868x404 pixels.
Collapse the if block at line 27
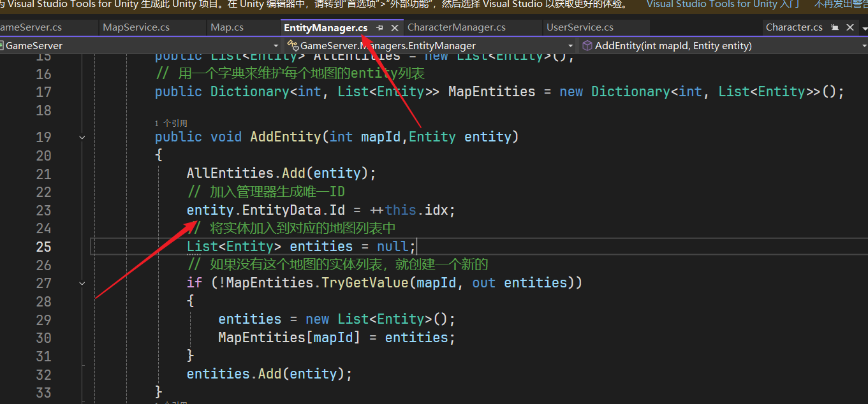point(82,283)
